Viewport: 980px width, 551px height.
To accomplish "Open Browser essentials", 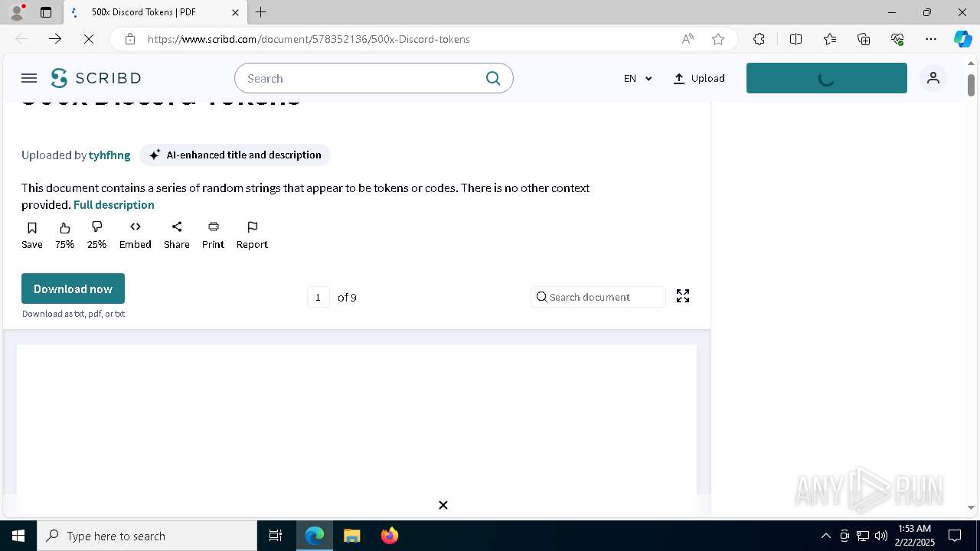I will pyautogui.click(x=897, y=39).
